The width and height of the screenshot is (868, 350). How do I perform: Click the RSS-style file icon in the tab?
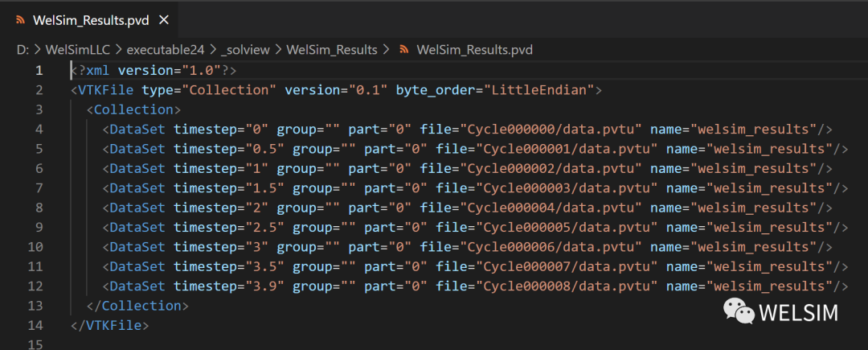coord(20,20)
